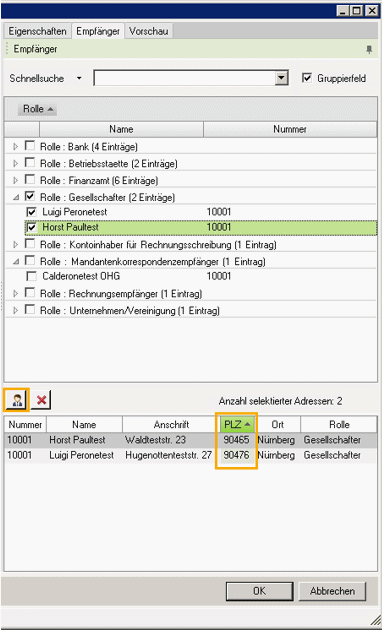
Task: Click the red X remove address icon
Action: (x=41, y=401)
